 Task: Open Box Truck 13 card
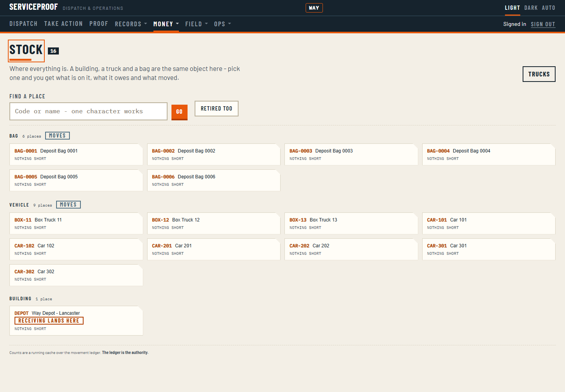coord(351,223)
